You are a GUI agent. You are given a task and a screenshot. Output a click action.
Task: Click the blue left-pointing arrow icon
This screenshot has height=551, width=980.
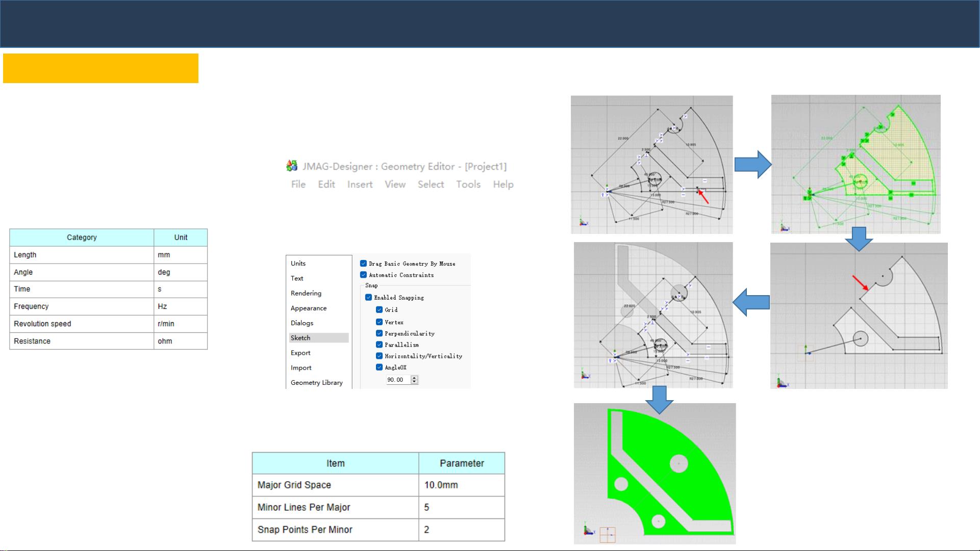[751, 302]
